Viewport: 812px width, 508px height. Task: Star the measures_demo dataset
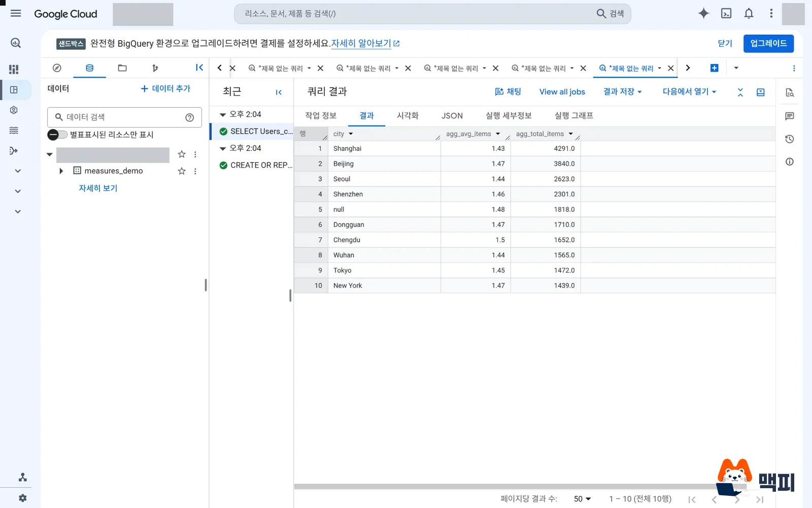[x=182, y=171]
